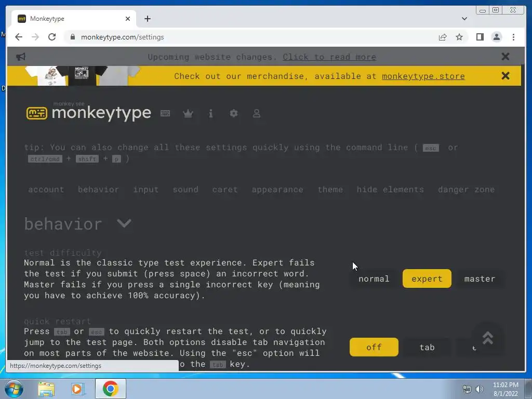
Task: Share this page via share icon
Action: click(443, 37)
